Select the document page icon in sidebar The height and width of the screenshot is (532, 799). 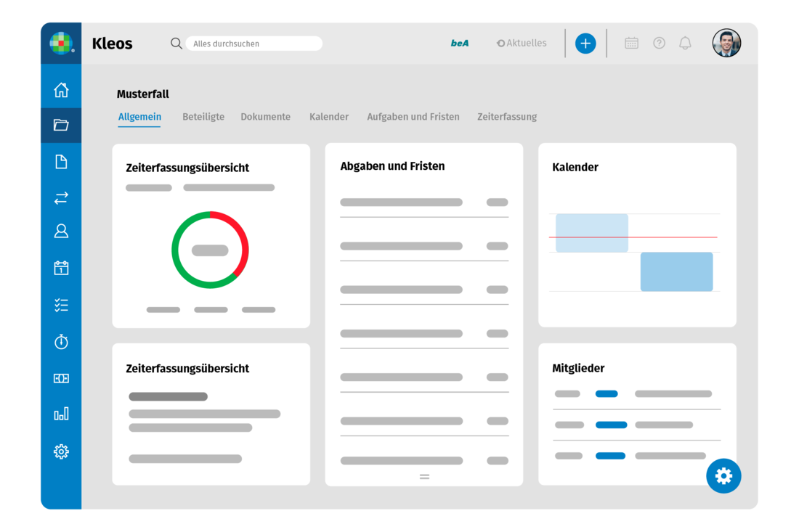[x=61, y=162]
